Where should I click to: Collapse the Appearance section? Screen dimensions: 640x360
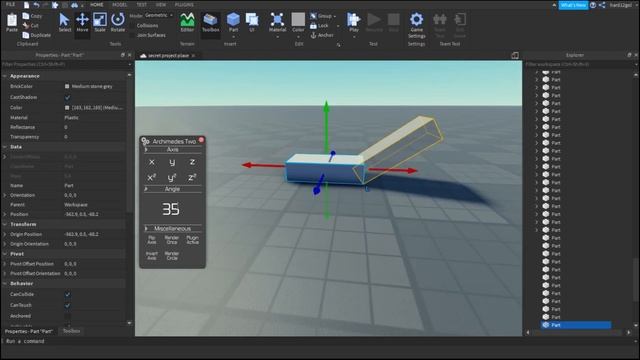4,76
